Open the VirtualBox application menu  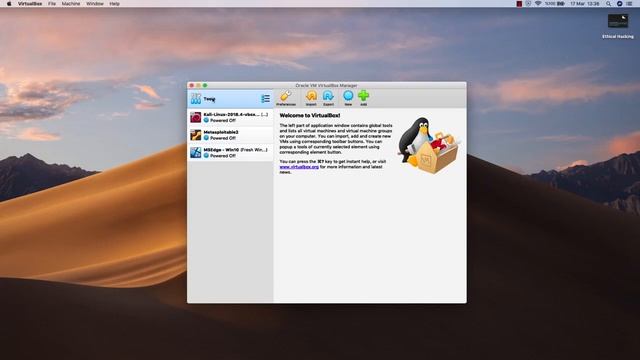(x=30, y=4)
